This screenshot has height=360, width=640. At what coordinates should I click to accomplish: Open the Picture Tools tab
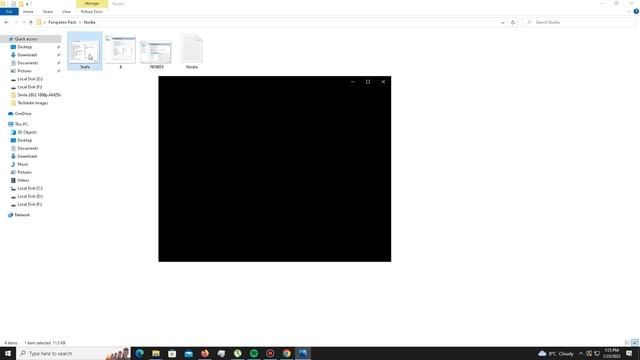(92, 12)
